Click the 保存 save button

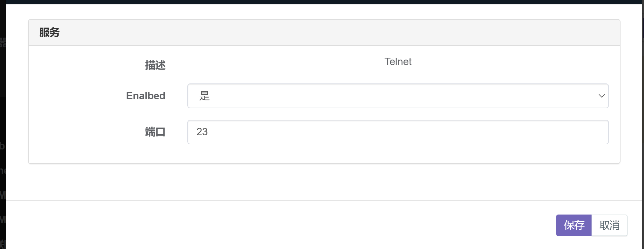[x=574, y=225]
